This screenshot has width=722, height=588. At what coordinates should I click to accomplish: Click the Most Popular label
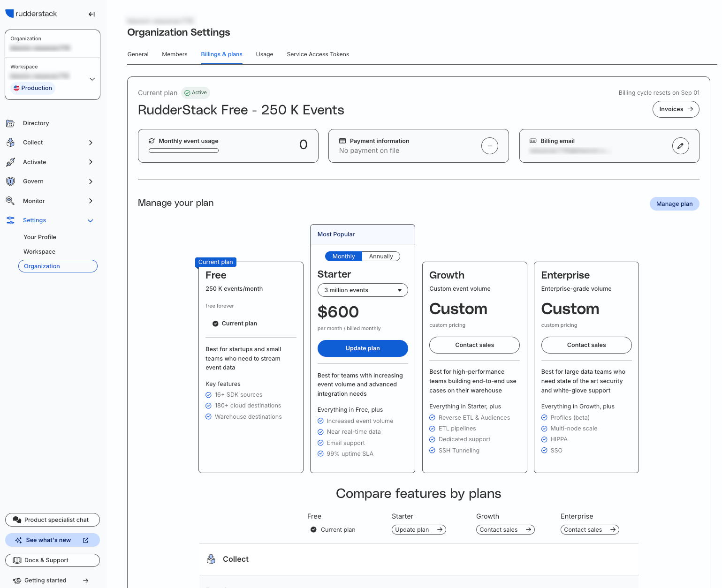pos(336,234)
